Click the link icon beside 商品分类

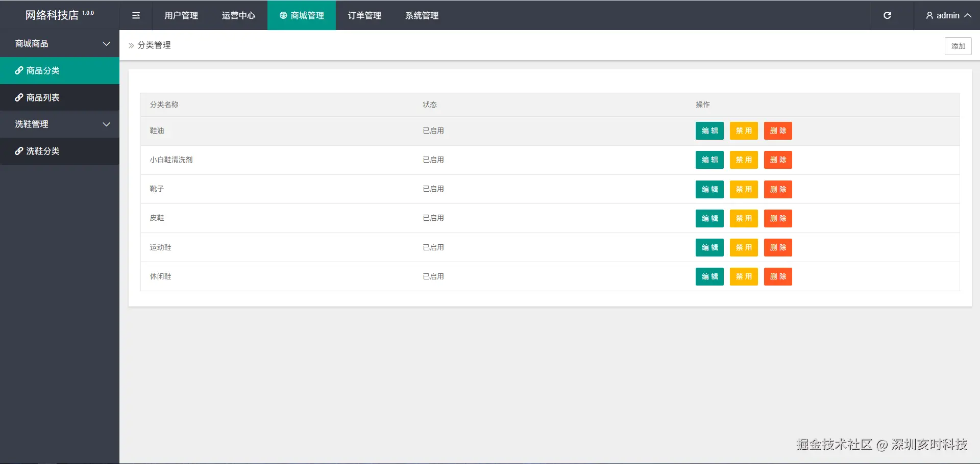[x=19, y=70]
